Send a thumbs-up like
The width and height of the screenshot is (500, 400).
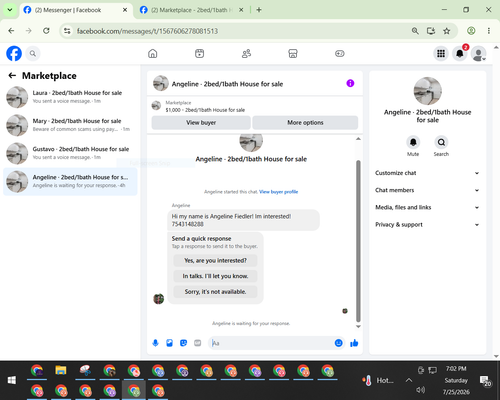click(354, 343)
